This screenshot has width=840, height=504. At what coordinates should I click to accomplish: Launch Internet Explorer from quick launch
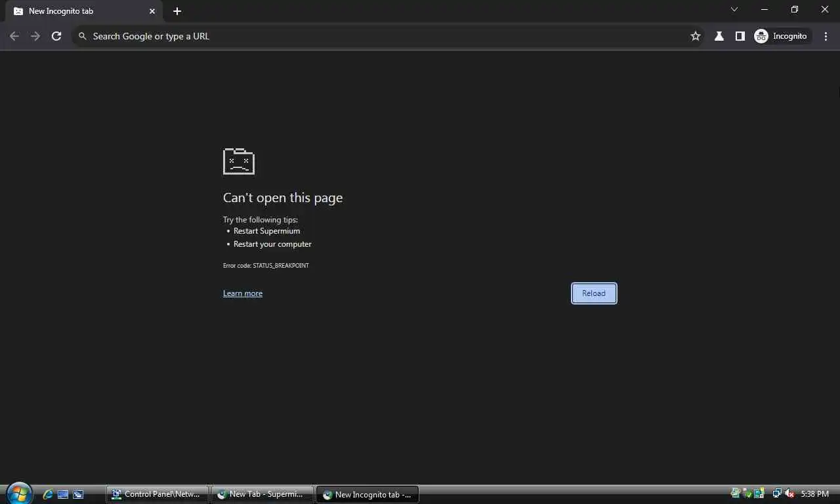[48, 494]
